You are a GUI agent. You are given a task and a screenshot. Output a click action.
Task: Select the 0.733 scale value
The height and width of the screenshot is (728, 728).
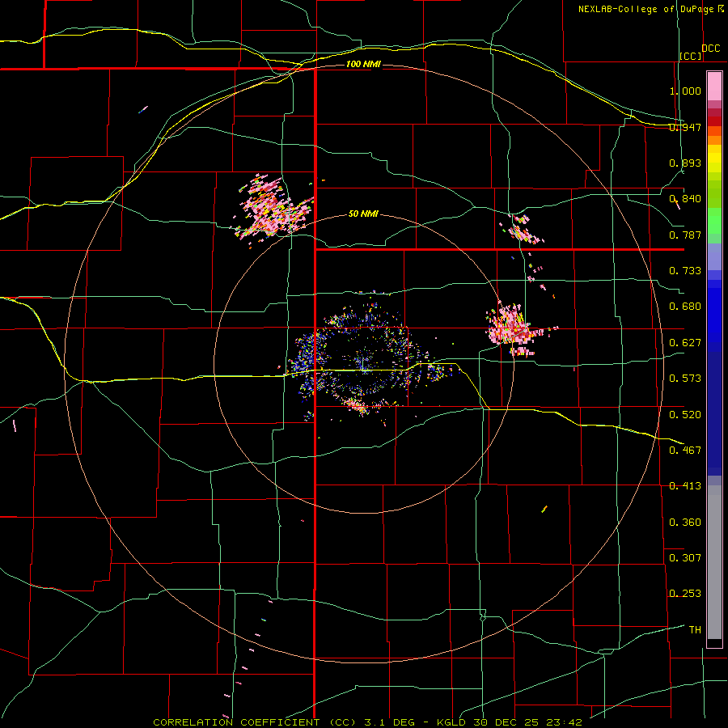685,271
